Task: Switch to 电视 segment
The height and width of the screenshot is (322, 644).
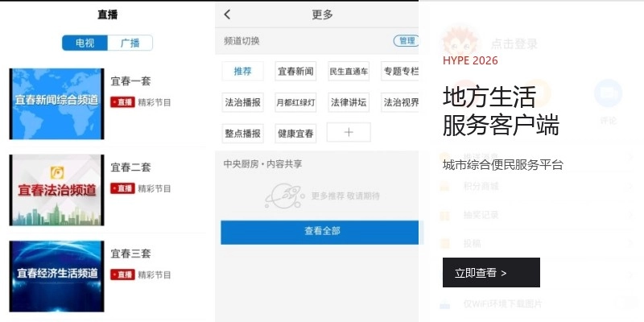Action: pos(85,43)
